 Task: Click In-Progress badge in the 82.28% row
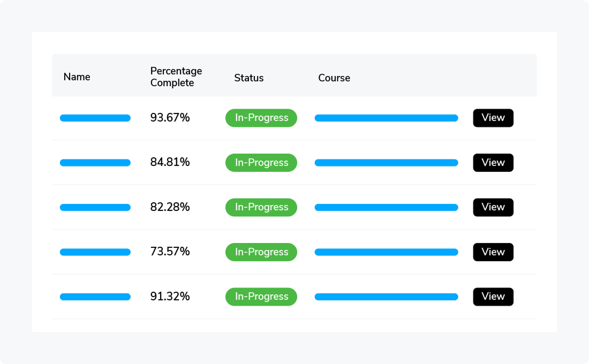click(261, 207)
